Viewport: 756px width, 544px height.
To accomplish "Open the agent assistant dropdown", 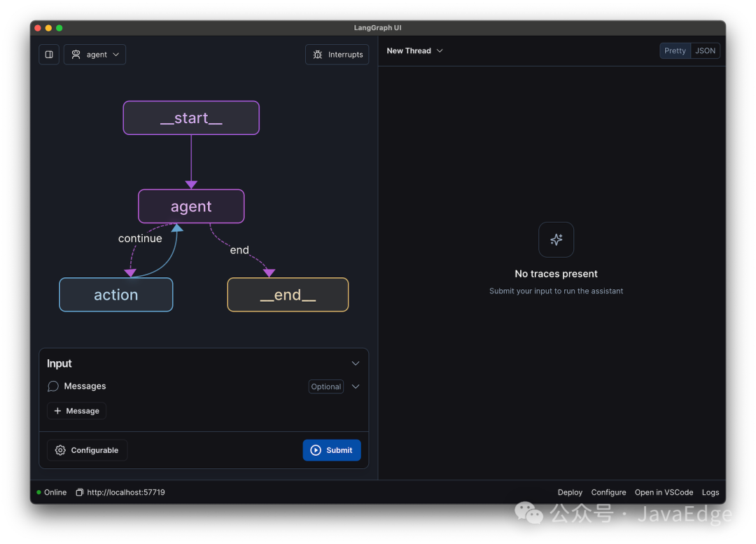I will coord(95,55).
